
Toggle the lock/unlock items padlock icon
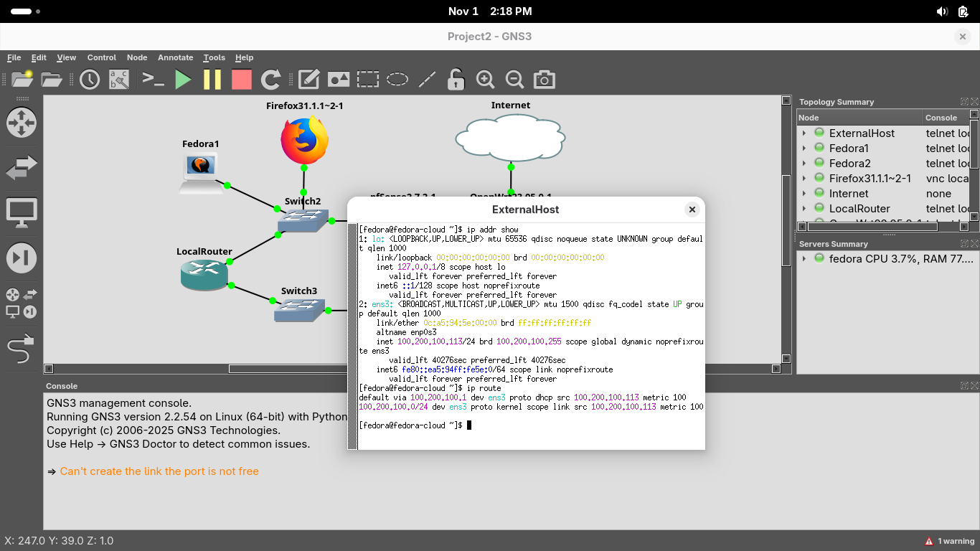coord(456,80)
